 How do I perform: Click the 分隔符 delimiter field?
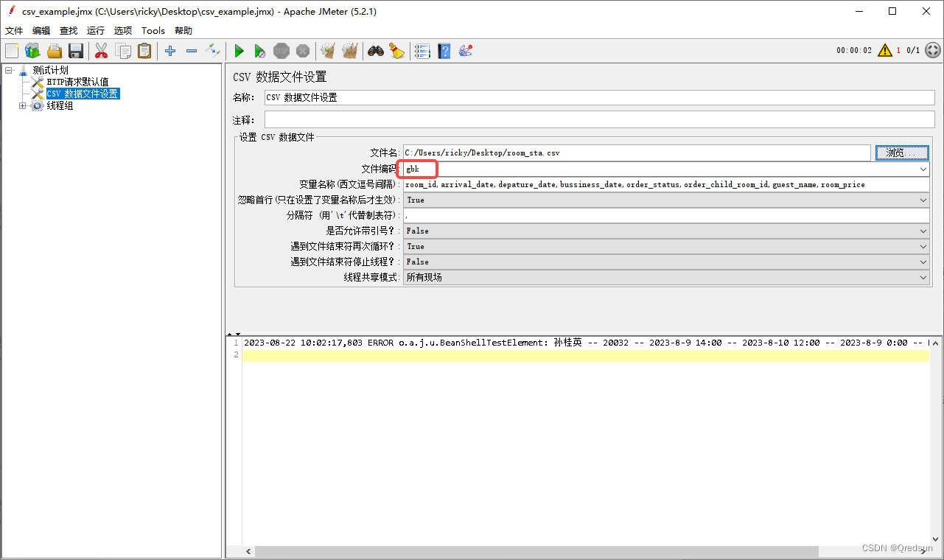666,215
